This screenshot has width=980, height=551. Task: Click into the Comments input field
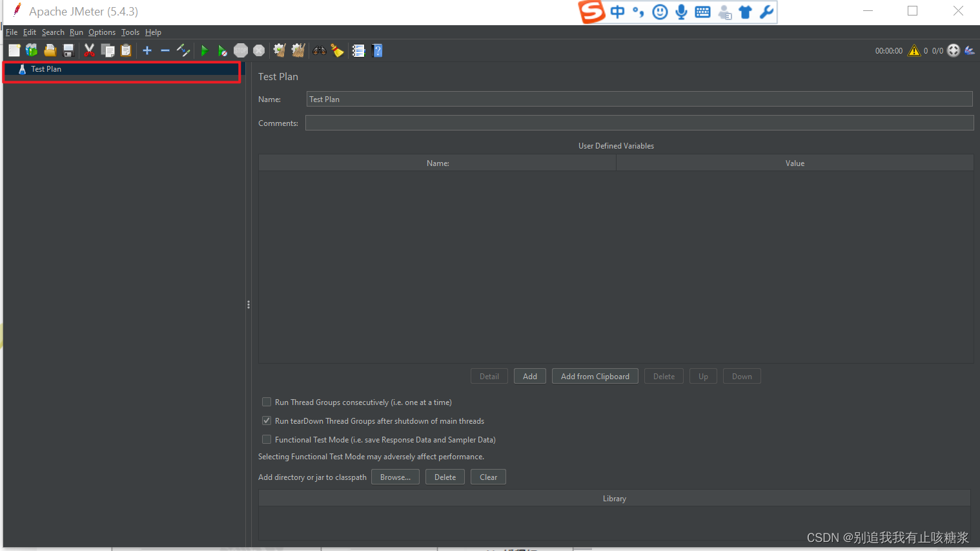[x=639, y=123]
